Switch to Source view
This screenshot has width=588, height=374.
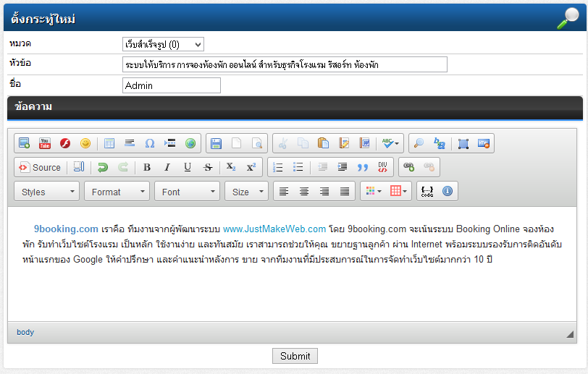click(x=40, y=167)
